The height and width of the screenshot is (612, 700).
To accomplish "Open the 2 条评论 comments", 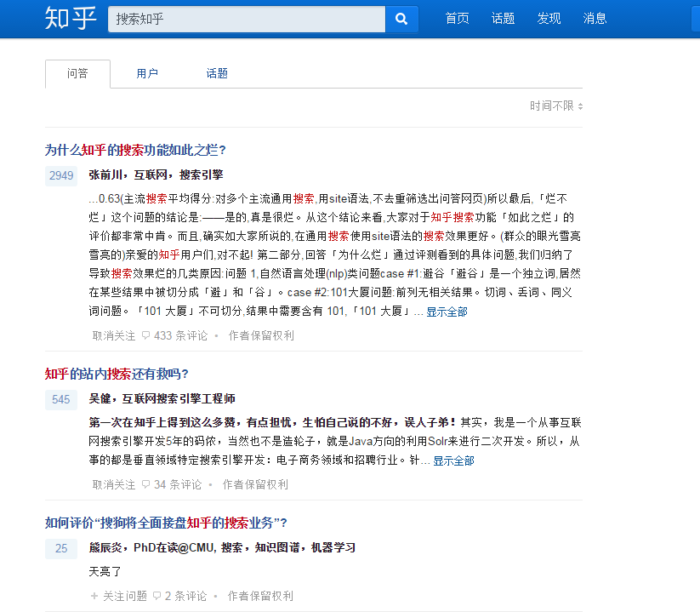I will point(185,596).
